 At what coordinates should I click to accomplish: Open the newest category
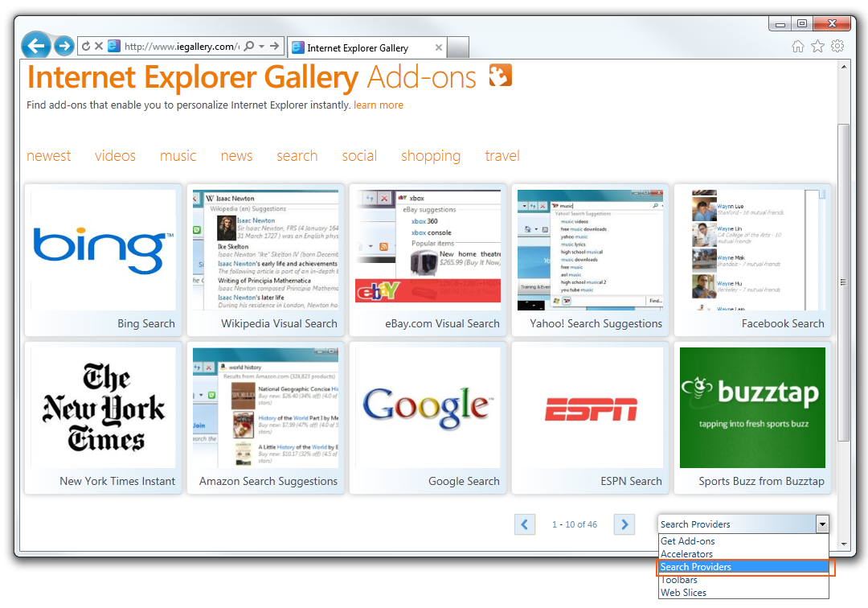(49, 155)
